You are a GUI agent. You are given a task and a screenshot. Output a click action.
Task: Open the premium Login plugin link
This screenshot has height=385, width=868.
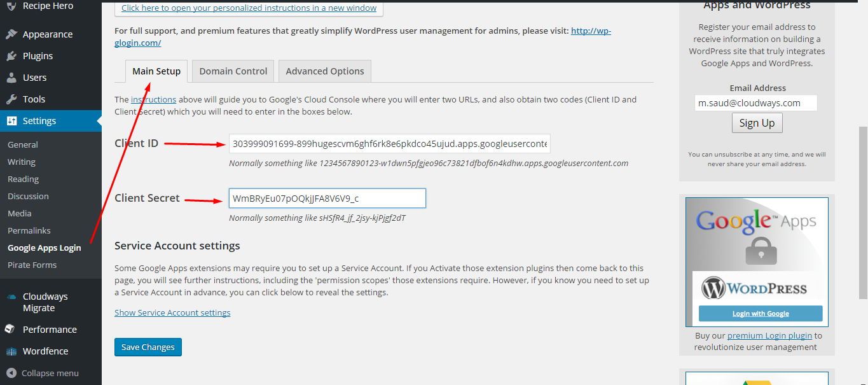(770, 336)
